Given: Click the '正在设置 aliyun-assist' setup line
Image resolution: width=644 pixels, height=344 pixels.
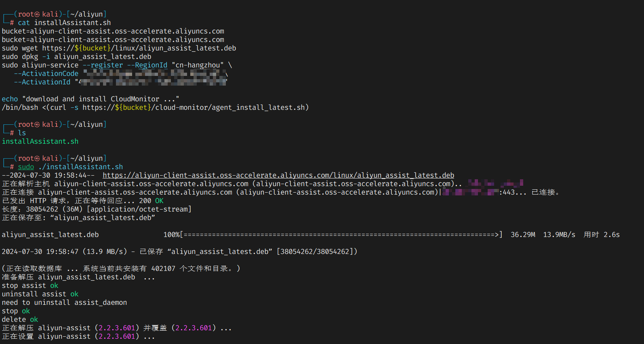Looking at the screenshot, I should tap(78, 336).
